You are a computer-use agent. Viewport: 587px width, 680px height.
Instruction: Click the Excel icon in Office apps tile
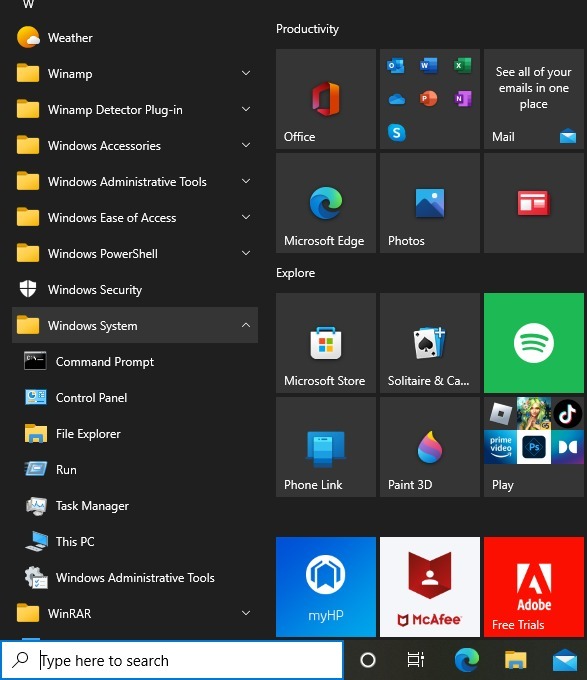point(462,65)
